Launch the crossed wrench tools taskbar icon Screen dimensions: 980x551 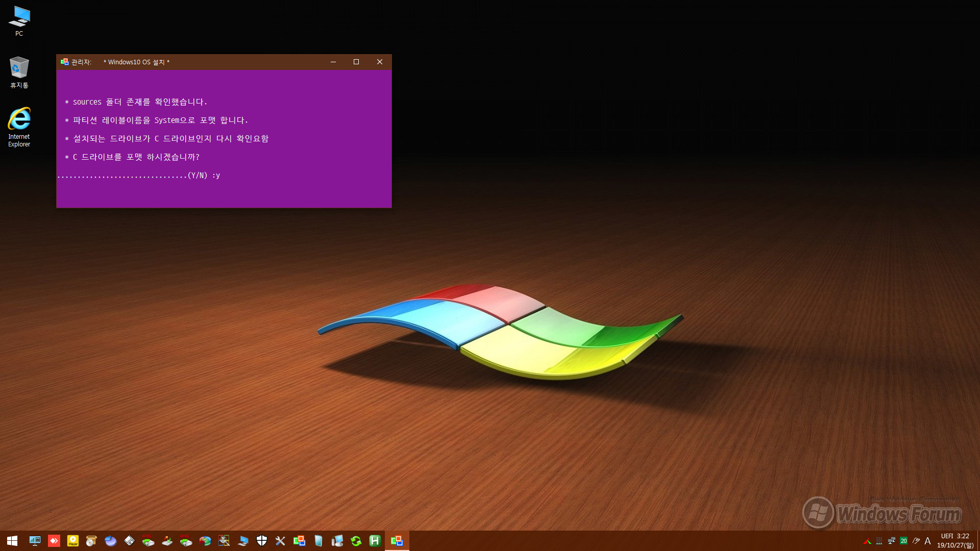280,541
